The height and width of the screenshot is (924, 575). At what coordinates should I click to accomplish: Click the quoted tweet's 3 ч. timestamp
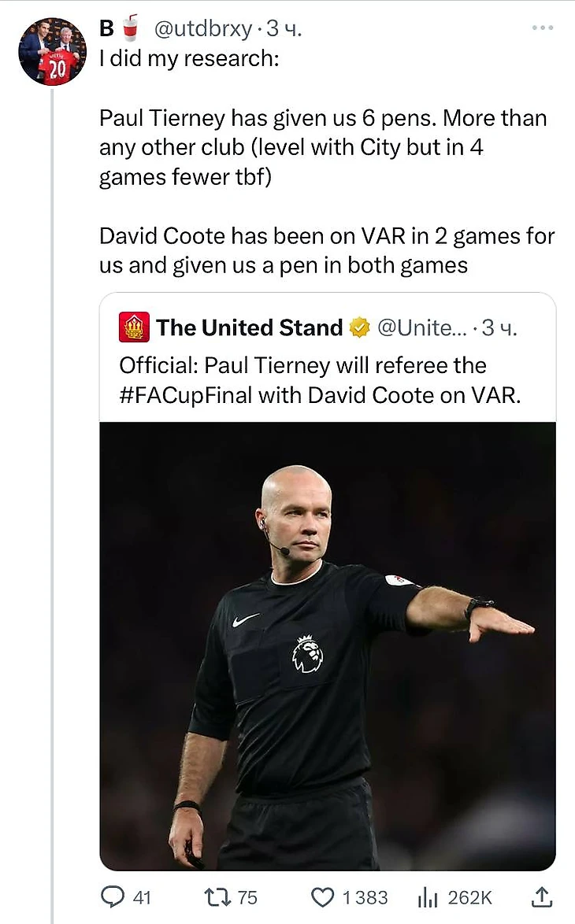tap(498, 327)
